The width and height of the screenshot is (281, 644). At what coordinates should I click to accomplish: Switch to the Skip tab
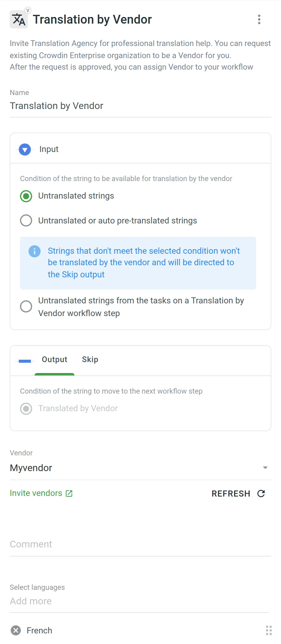(90, 359)
